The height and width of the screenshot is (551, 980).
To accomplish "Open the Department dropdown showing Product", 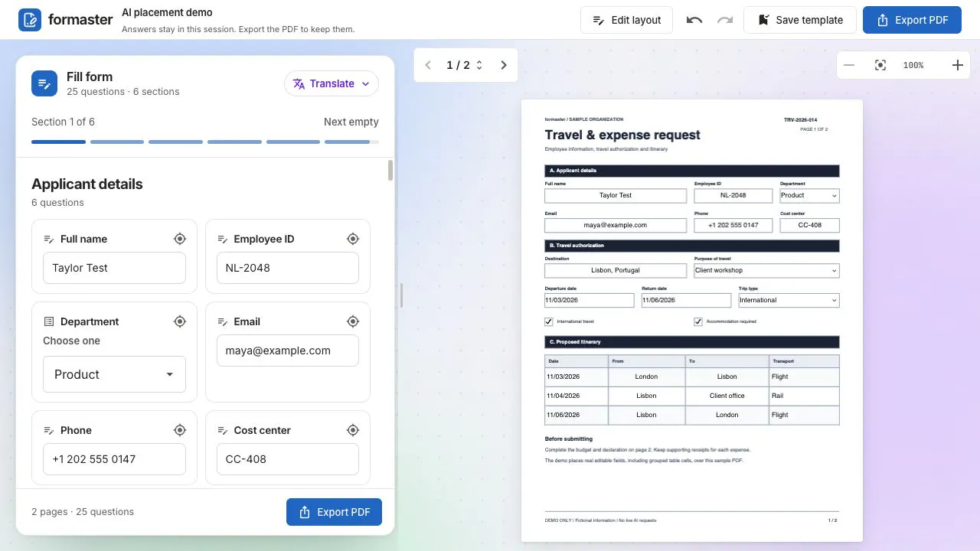I will [114, 374].
